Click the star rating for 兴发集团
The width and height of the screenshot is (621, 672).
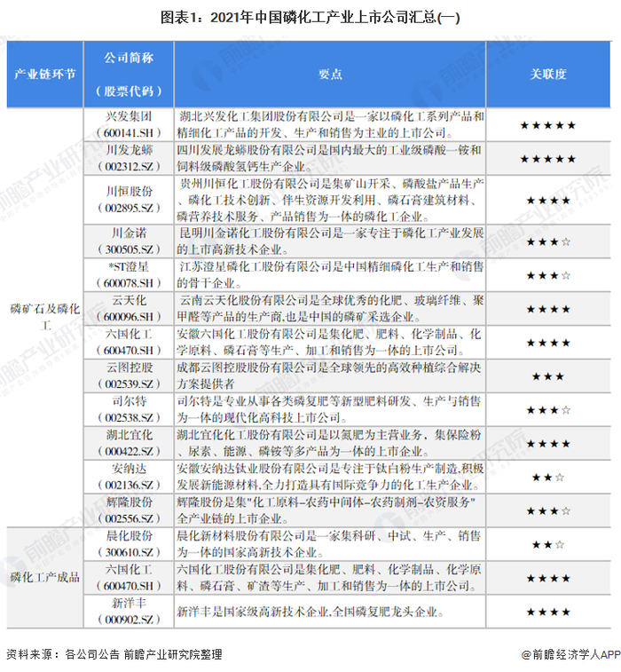(x=547, y=125)
